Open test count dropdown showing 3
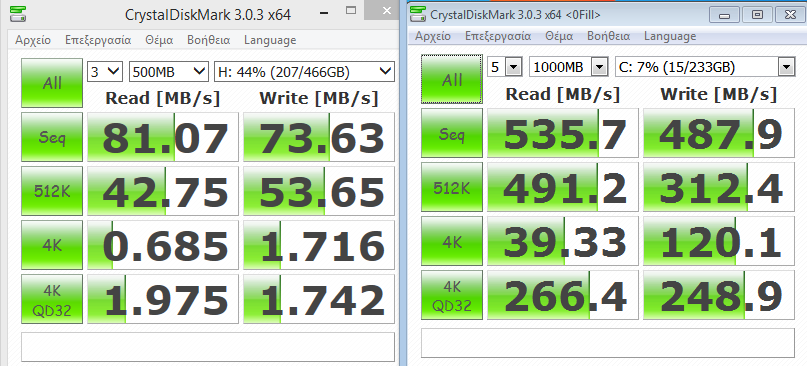The width and height of the screenshot is (807, 366). coord(105,72)
